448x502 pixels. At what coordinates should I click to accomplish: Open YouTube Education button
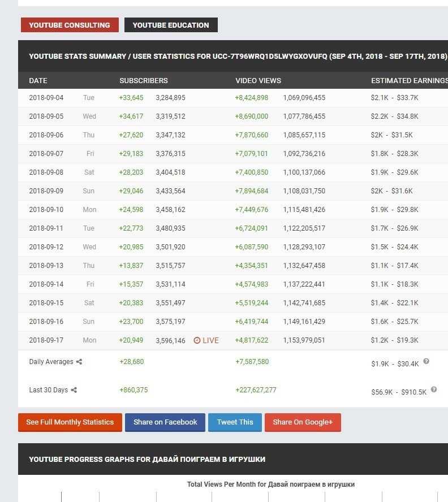click(x=171, y=25)
